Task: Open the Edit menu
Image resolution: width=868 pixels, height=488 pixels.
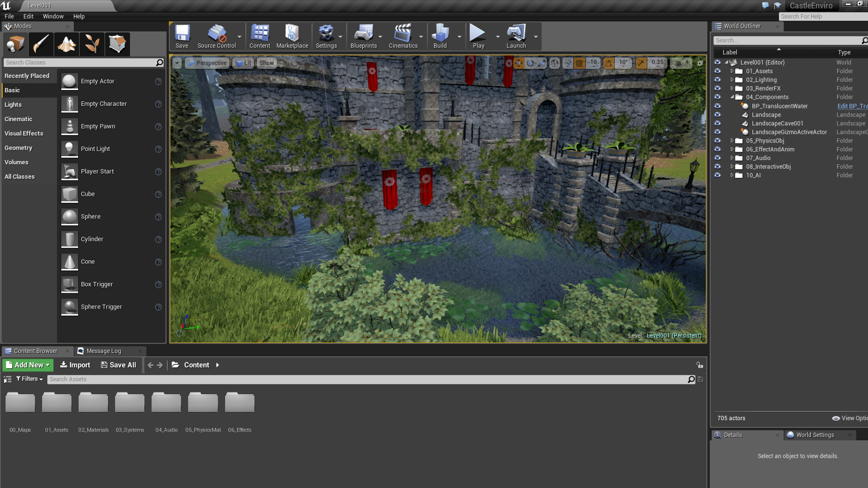Action: click(28, 16)
